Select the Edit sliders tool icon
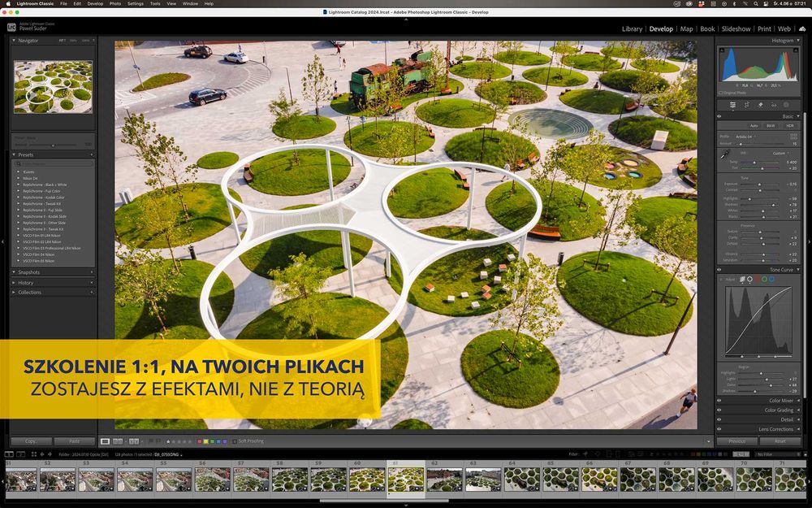The width and height of the screenshot is (812, 508). click(x=732, y=105)
